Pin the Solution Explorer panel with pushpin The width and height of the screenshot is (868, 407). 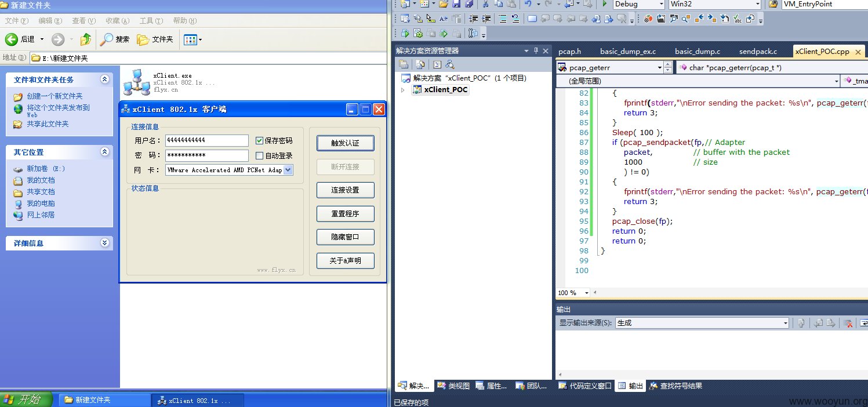click(x=536, y=50)
